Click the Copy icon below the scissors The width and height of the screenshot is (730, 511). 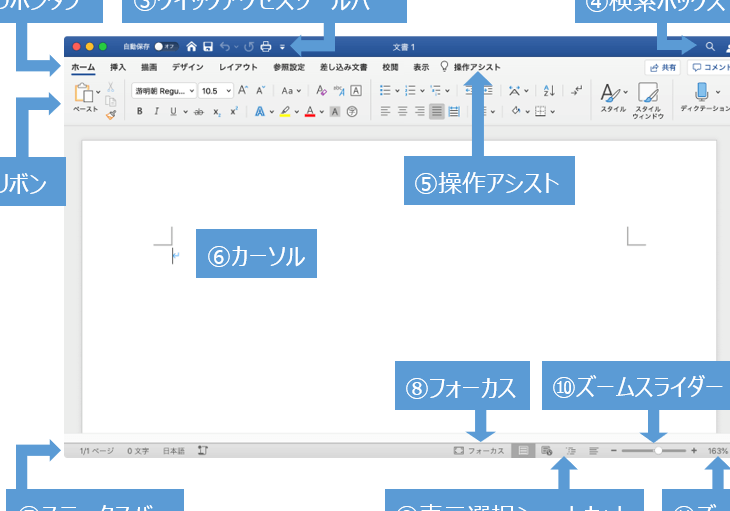pos(111,101)
